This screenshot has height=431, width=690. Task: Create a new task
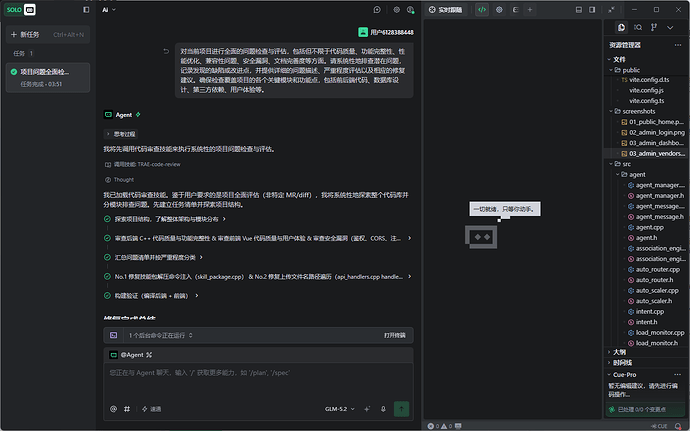(x=48, y=34)
